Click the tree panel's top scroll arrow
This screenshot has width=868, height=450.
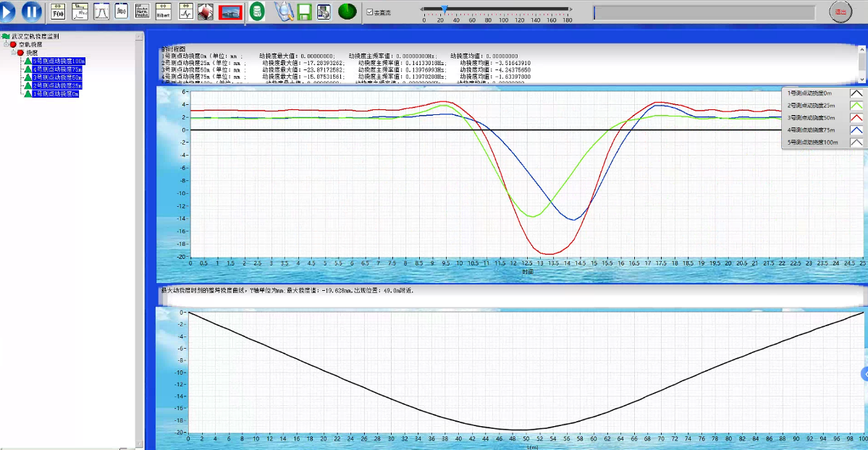pyautogui.click(x=139, y=36)
